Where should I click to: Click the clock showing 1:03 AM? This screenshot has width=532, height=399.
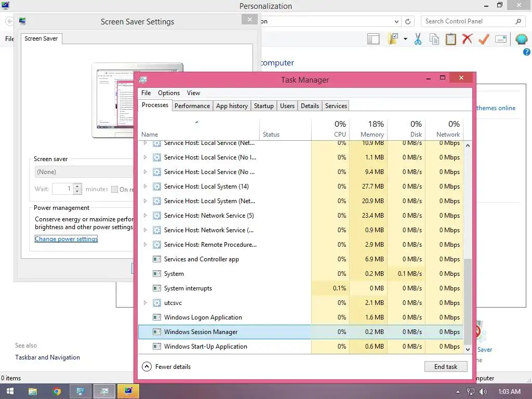509,392
